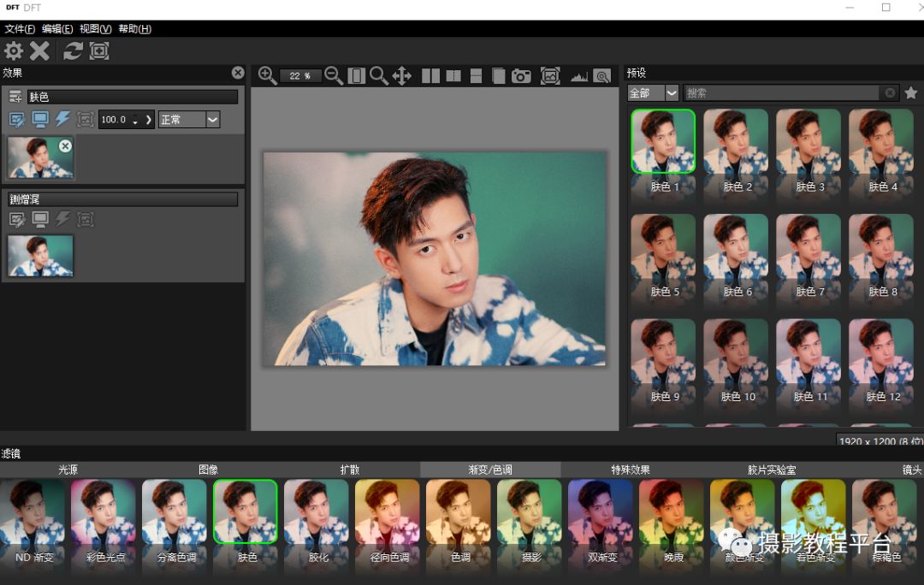Toggle the lightning icon on second layer
Image resolution: width=924 pixels, height=585 pixels.
(x=62, y=220)
